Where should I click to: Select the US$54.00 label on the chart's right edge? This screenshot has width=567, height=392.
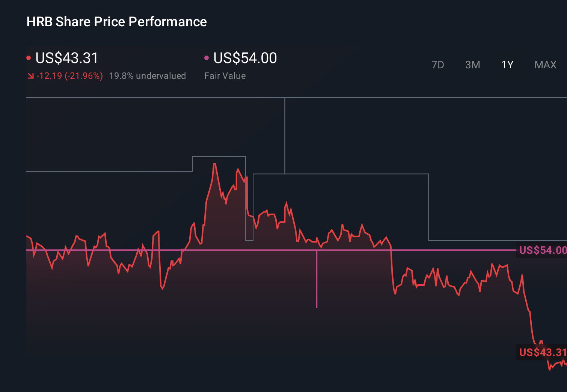(x=542, y=250)
